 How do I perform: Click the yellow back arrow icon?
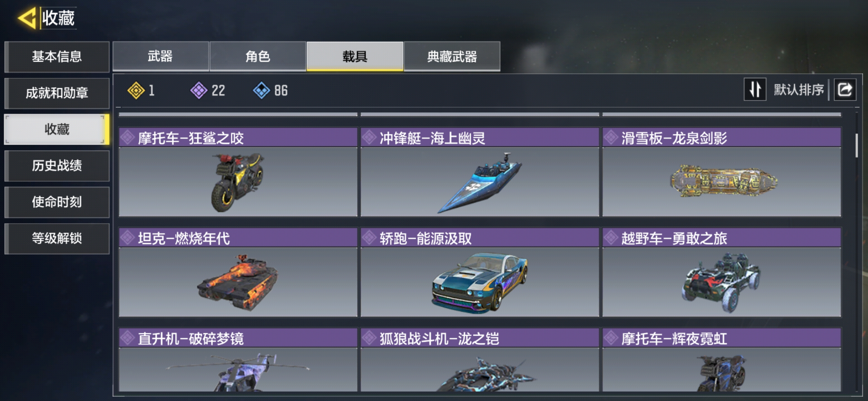pos(27,18)
